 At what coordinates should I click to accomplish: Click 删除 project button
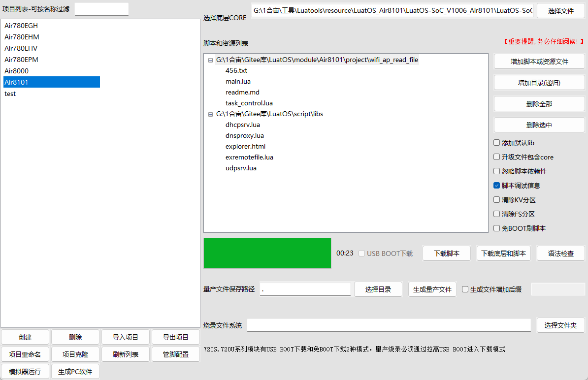(75, 337)
